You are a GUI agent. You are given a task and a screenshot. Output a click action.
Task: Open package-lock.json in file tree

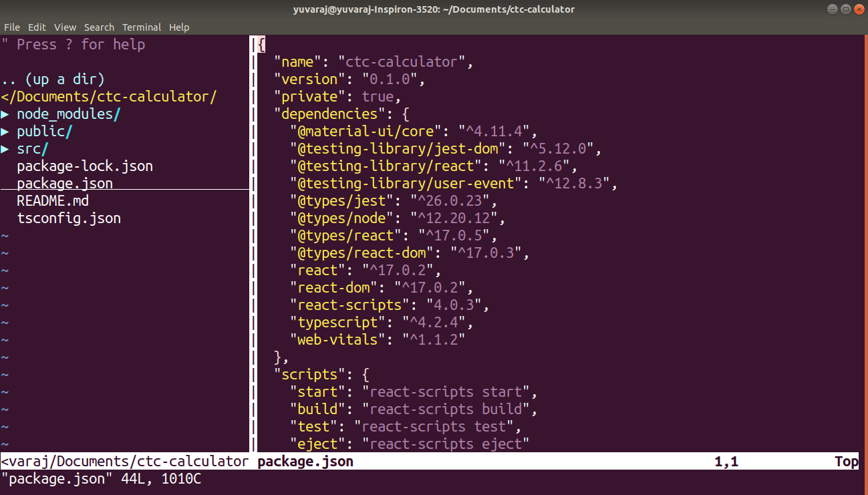tap(85, 166)
